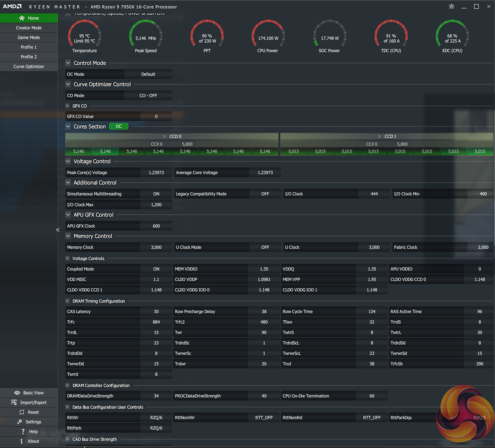
Task: Collapse the Control Mode section
Action: pyautogui.click(x=68, y=63)
